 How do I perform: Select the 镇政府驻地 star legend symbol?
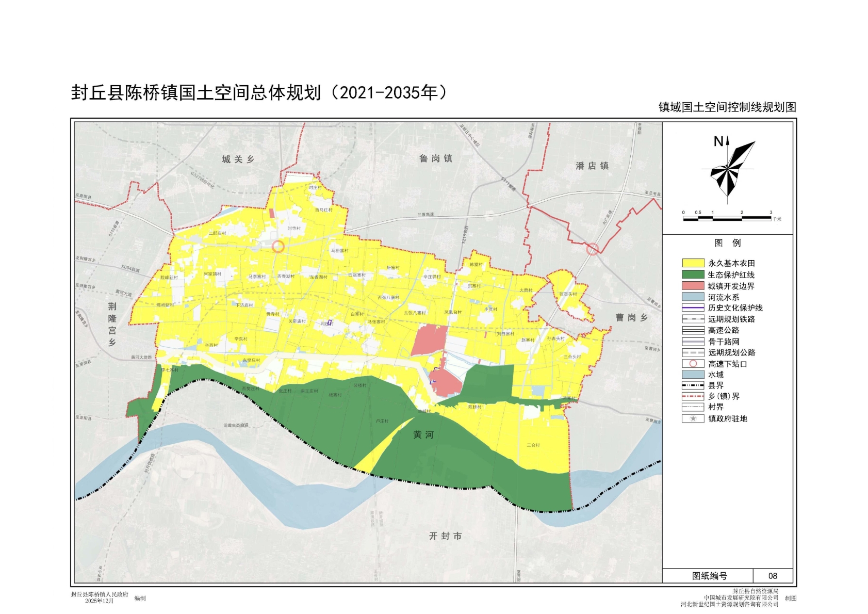click(x=693, y=418)
